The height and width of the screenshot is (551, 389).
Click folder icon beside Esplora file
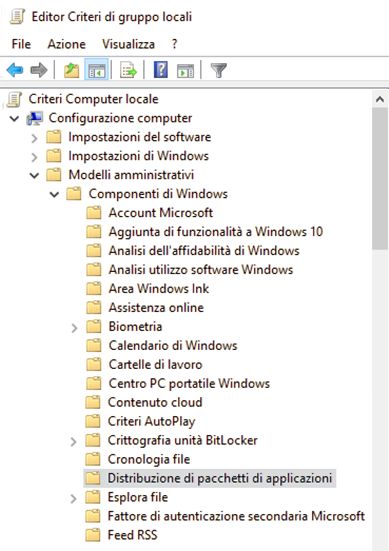93,497
